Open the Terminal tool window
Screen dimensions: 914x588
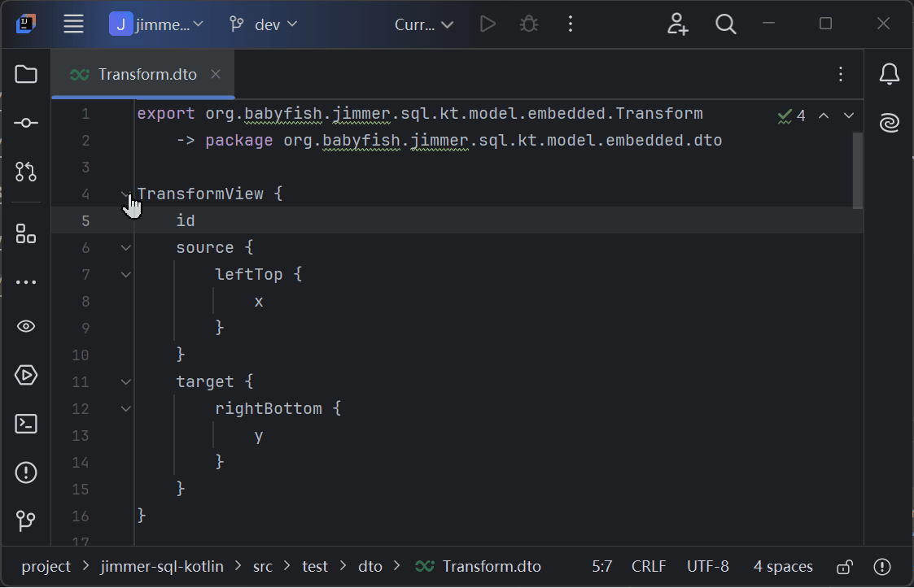click(x=26, y=424)
